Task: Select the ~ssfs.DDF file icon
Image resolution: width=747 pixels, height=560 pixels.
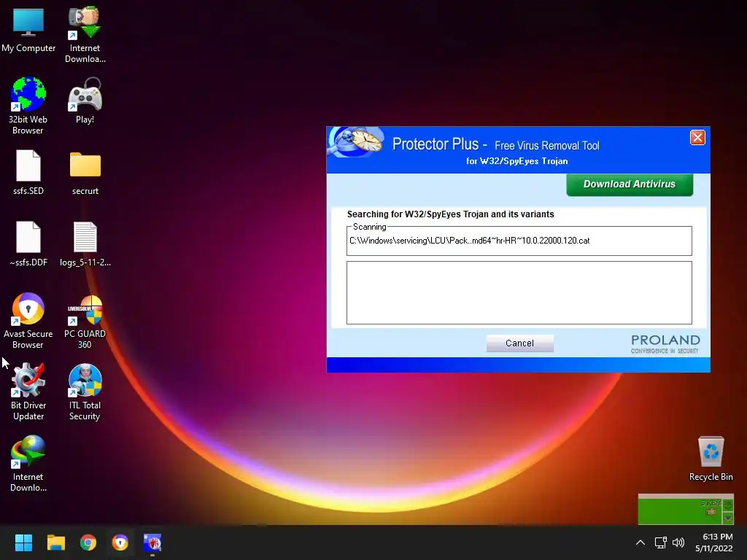Action: coord(28,244)
